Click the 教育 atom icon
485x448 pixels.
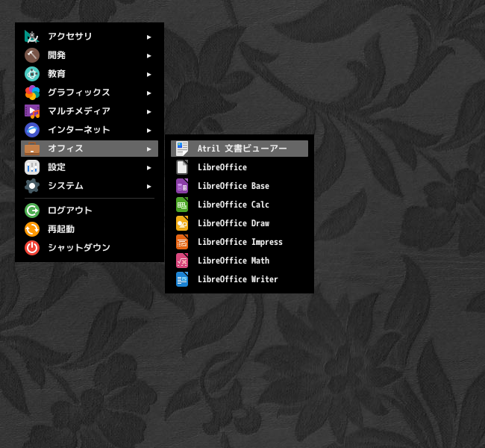click(x=32, y=74)
